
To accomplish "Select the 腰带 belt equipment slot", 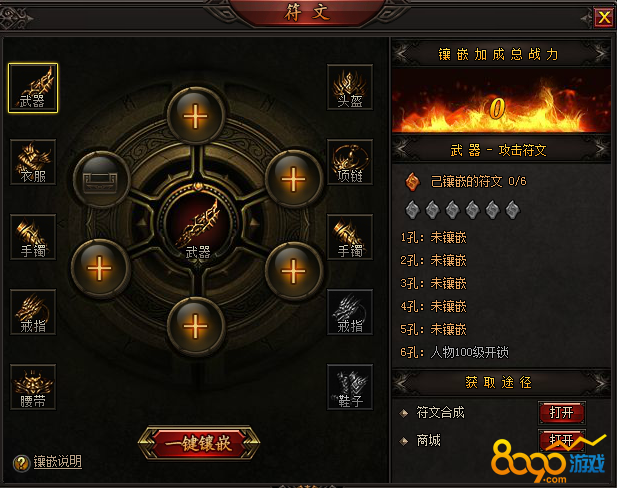I will pyautogui.click(x=33, y=387).
